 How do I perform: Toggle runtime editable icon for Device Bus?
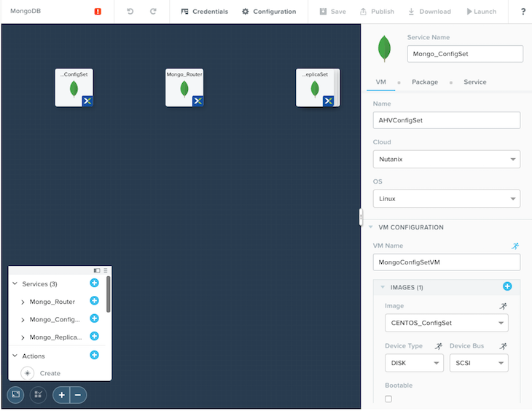503,346
